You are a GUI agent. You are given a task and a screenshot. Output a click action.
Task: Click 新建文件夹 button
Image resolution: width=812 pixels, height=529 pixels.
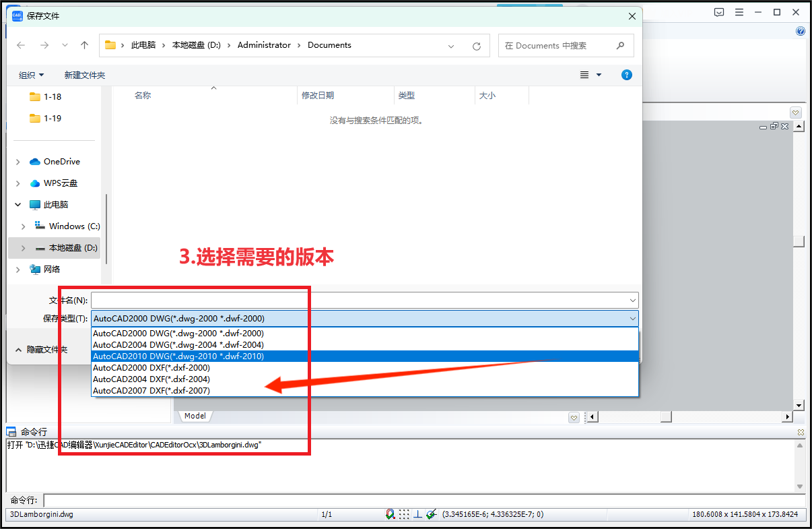click(85, 75)
